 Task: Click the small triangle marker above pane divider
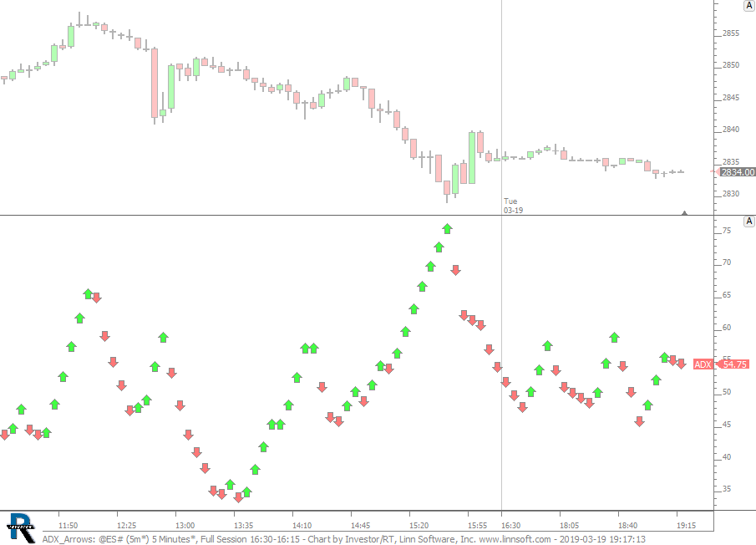point(685,213)
